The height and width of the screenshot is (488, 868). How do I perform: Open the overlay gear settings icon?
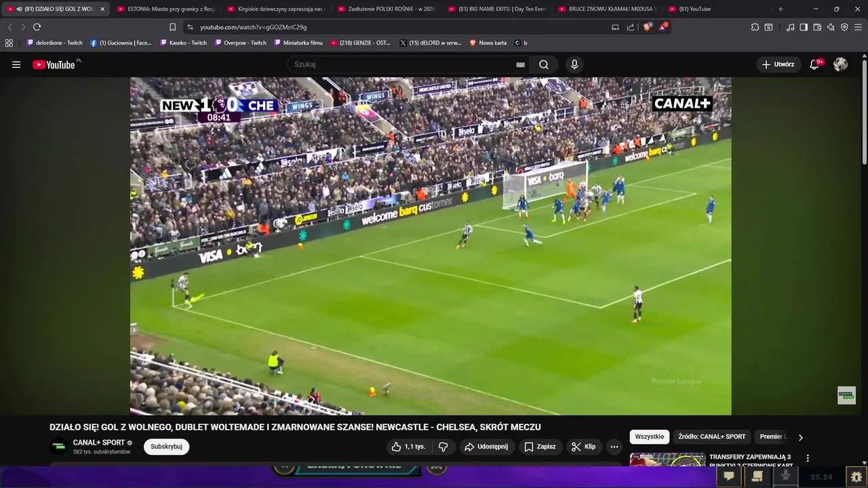[856, 477]
